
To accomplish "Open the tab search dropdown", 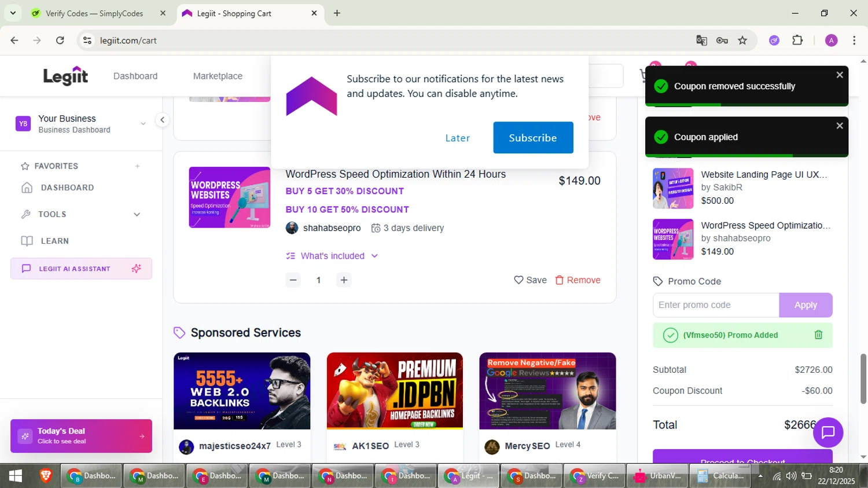I will 13,13.
